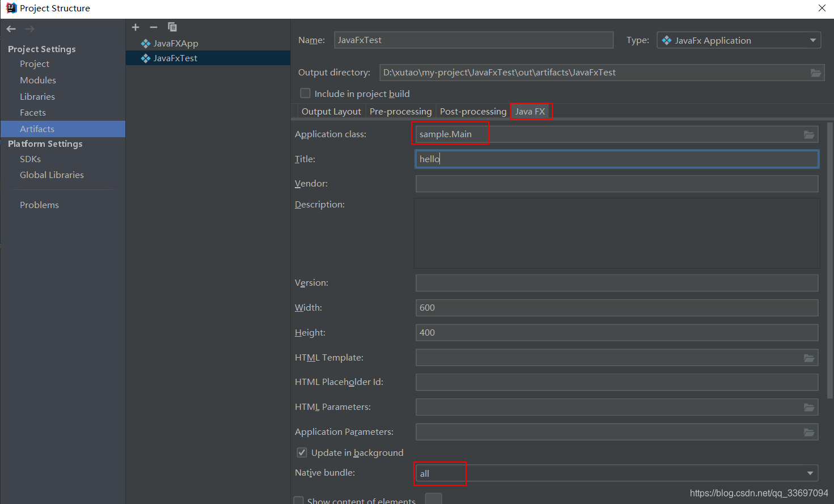Enable Include in project build

[x=305, y=94]
